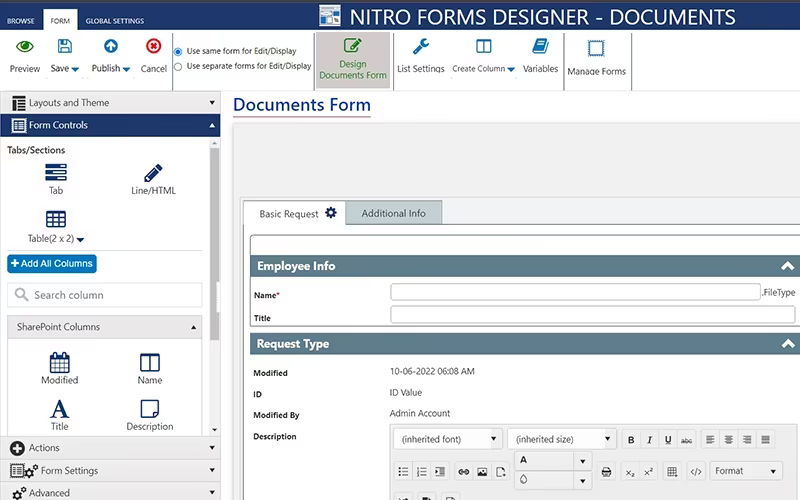Insert file in Description editor
Viewport: 800px width, 500px height.
coord(501,472)
